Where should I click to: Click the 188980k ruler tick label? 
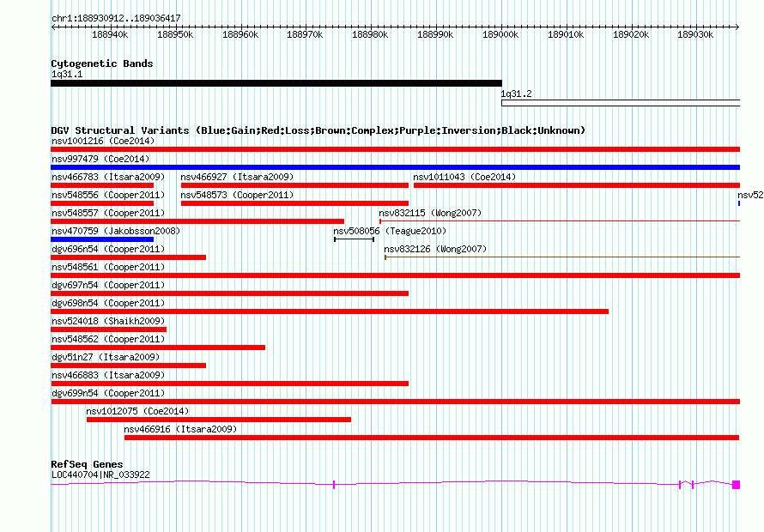pos(370,34)
